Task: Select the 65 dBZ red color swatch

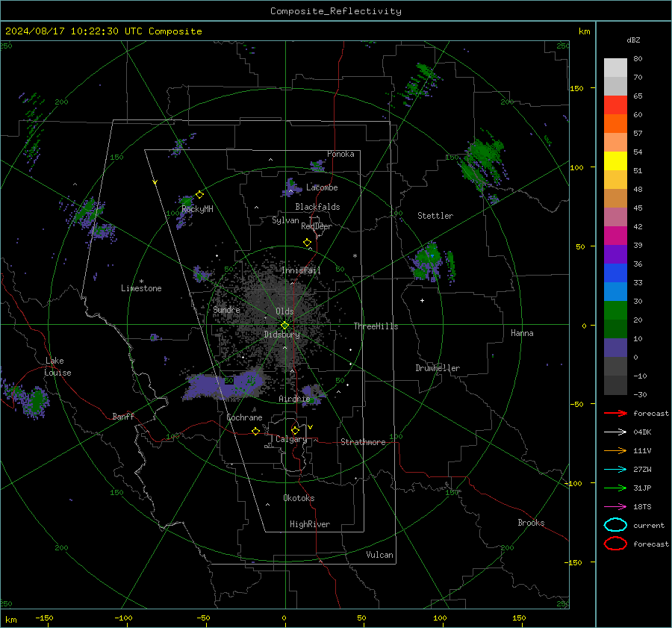Action: pyautogui.click(x=615, y=105)
